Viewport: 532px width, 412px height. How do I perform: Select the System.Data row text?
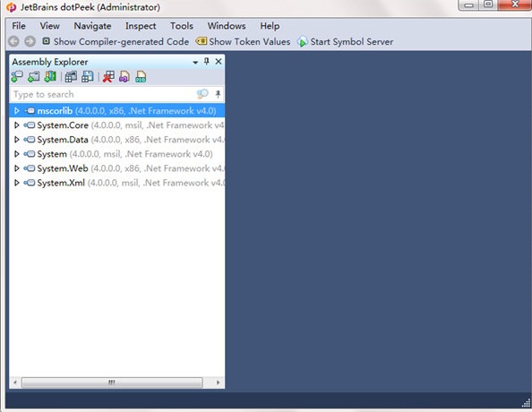pyautogui.click(x=131, y=140)
